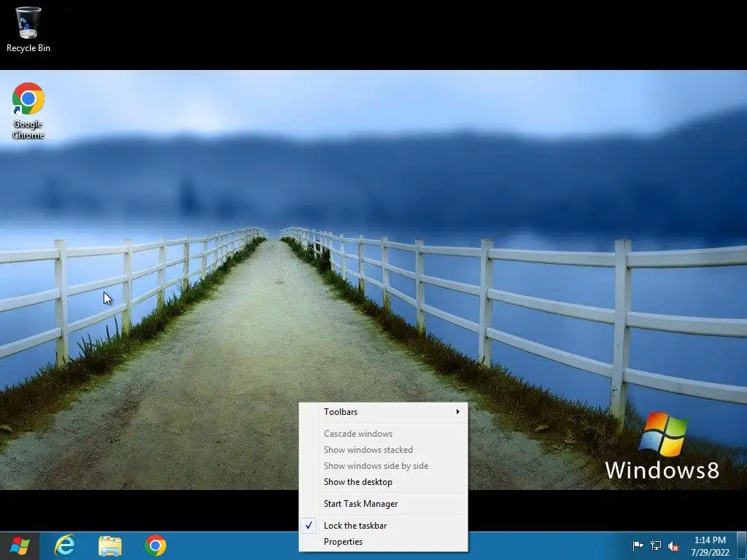Click the Windows Start button
747x560 pixels.
click(x=20, y=545)
